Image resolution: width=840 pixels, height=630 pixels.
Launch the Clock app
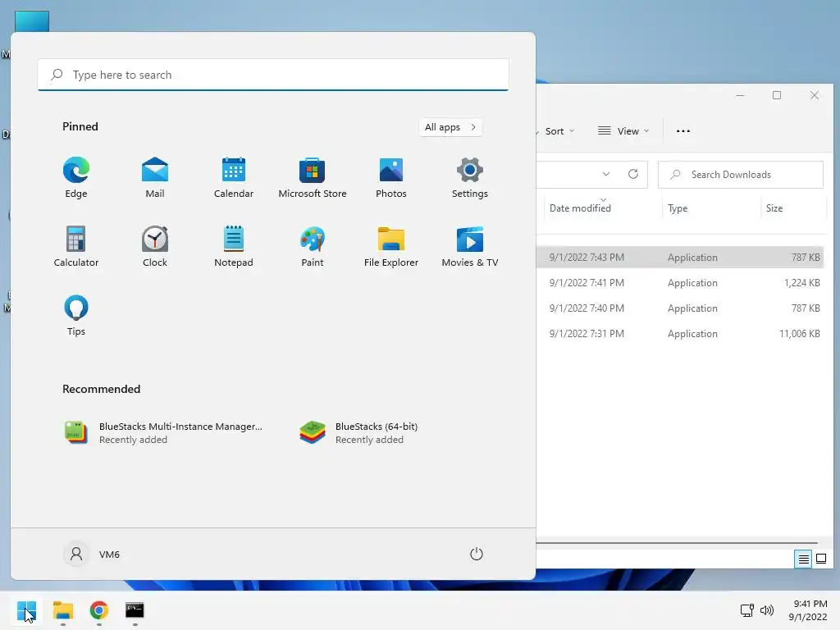click(155, 246)
